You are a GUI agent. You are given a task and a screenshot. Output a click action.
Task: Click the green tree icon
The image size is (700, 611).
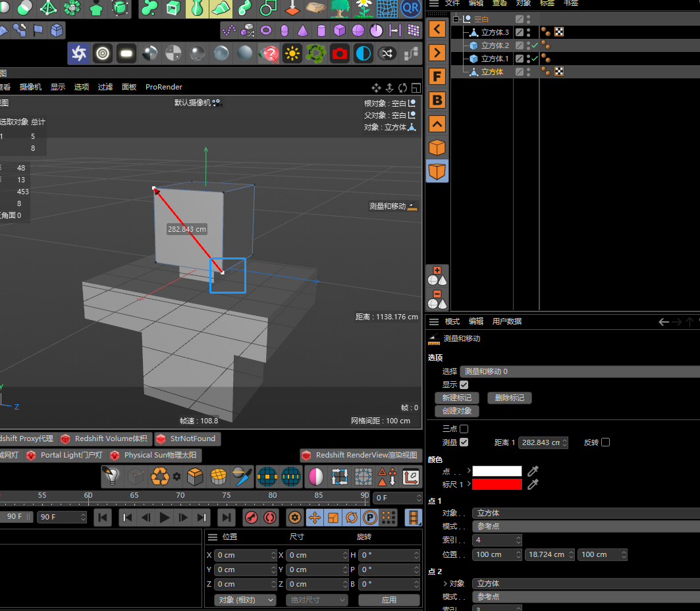point(340,8)
